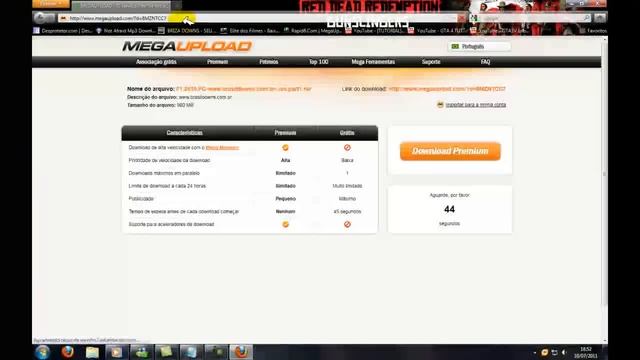Click the Grátis column header
This screenshot has height=360, width=640.
pyautogui.click(x=347, y=133)
